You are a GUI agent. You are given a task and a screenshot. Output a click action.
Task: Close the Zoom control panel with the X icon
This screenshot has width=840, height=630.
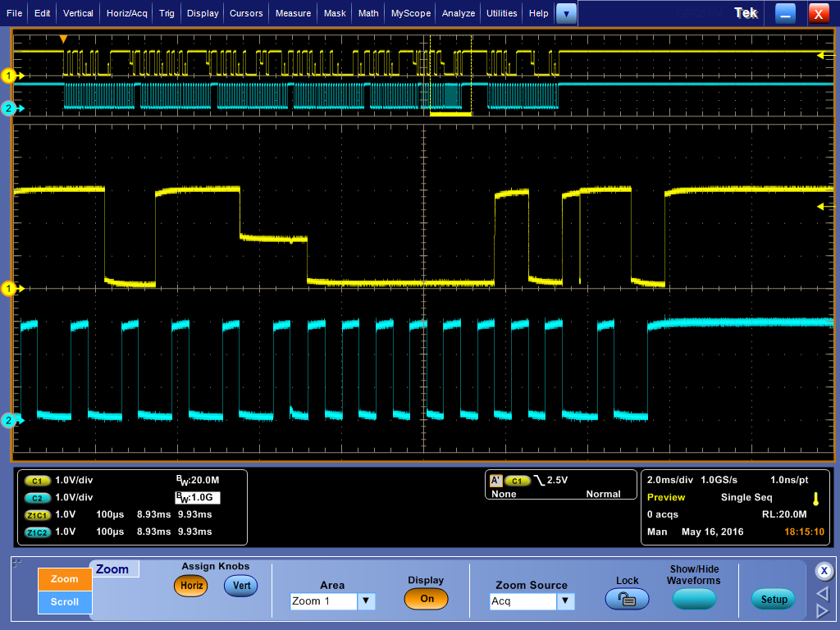pyautogui.click(x=824, y=571)
